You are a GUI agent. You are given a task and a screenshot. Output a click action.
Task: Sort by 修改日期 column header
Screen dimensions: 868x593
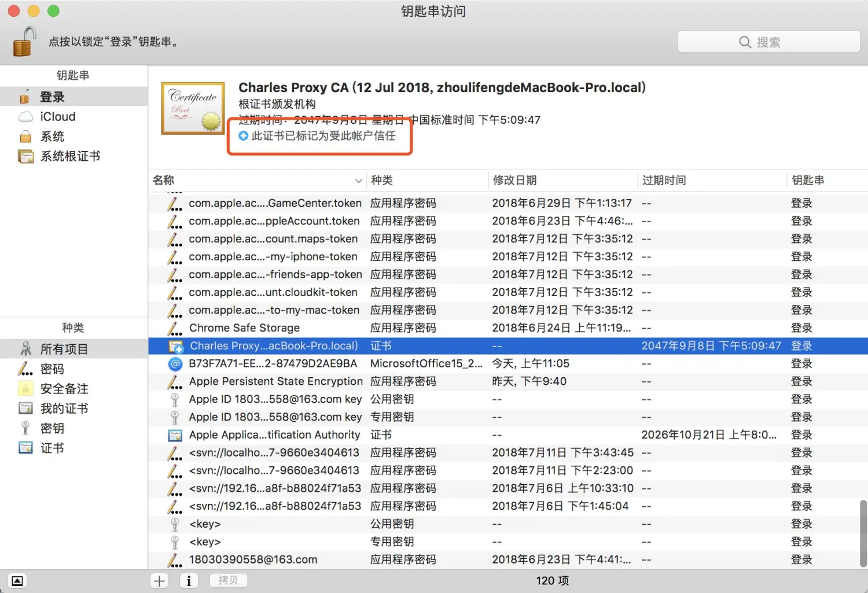pos(562,181)
